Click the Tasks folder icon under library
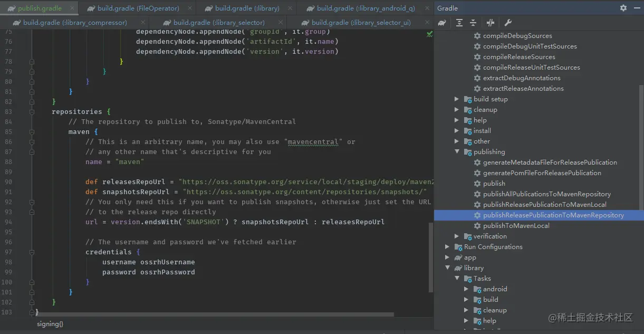 [x=468, y=279]
